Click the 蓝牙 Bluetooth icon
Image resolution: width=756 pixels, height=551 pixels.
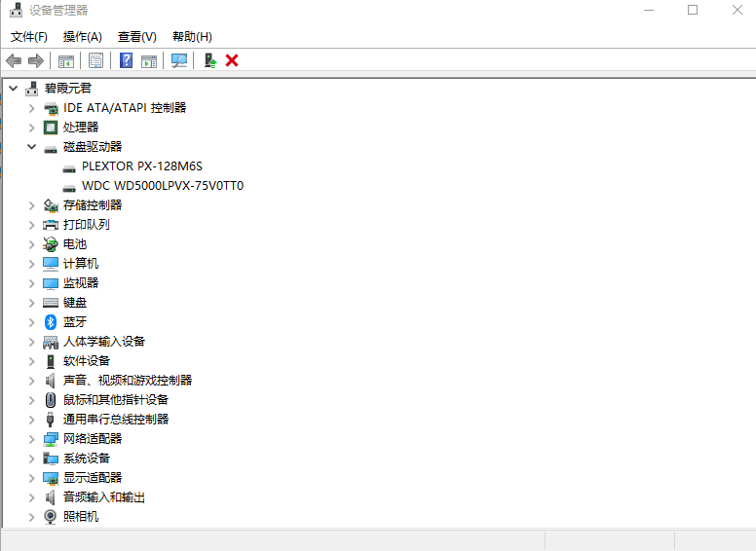pyautogui.click(x=51, y=321)
